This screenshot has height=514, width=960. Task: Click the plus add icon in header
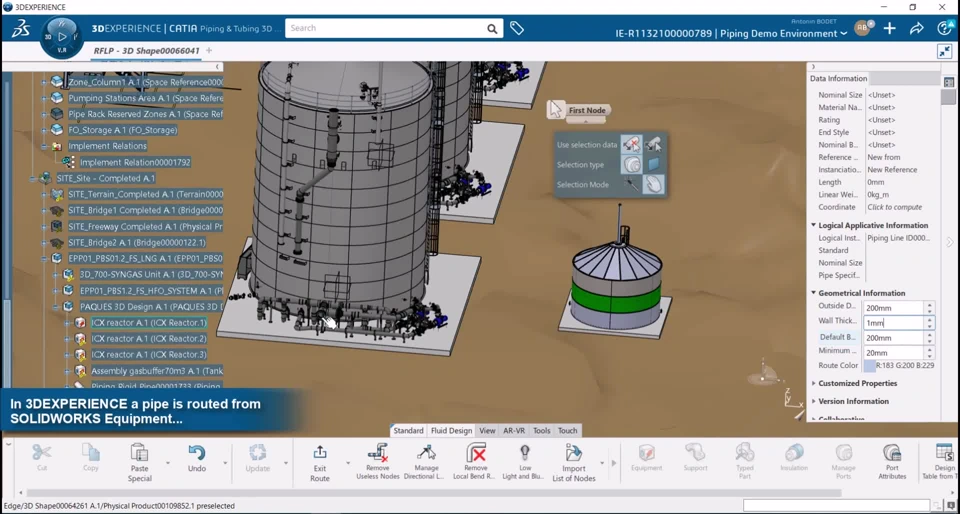pyautogui.click(x=890, y=28)
